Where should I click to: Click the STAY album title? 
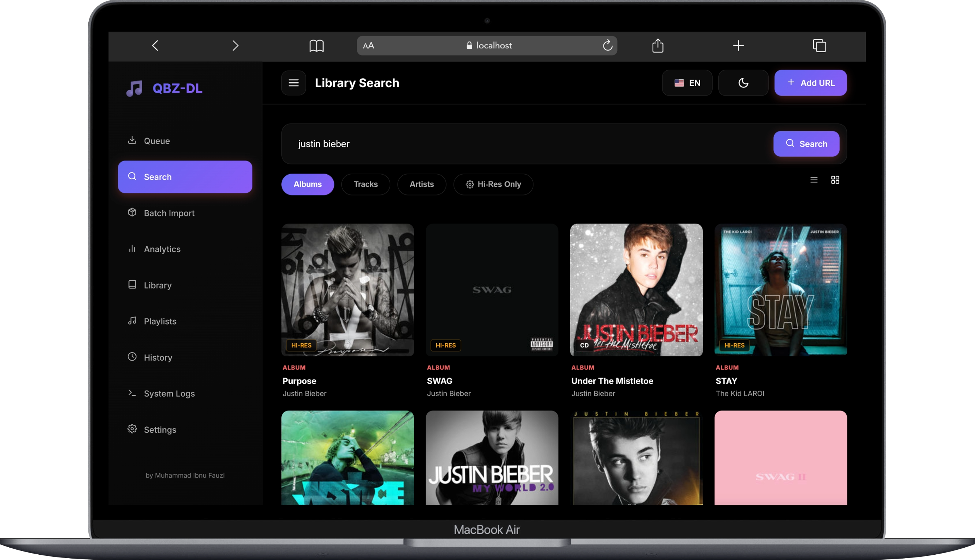(x=726, y=381)
